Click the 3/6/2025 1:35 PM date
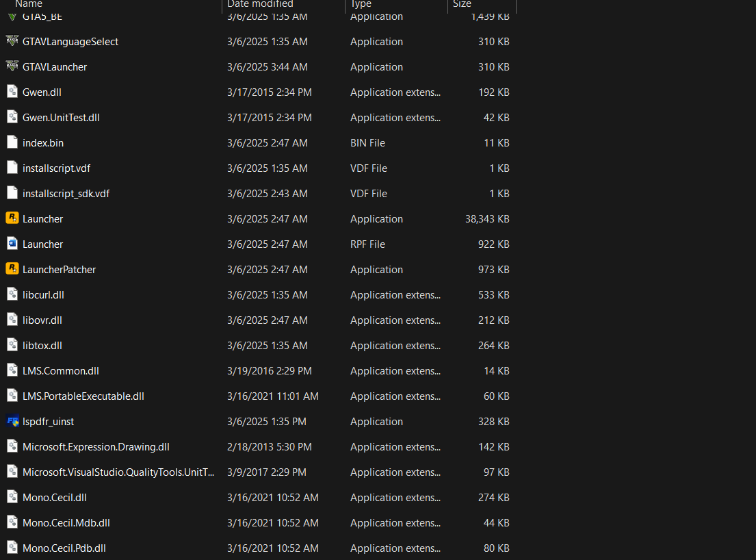756x560 pixels. 267,422
